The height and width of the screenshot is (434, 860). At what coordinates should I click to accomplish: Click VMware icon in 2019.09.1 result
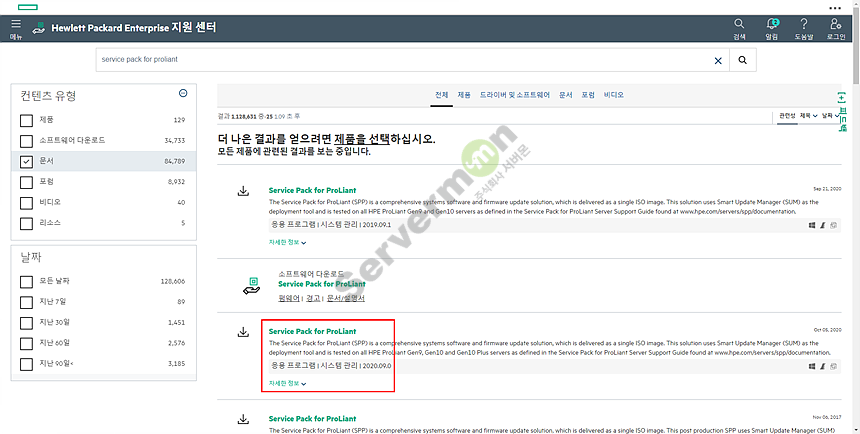click(834, 225)
